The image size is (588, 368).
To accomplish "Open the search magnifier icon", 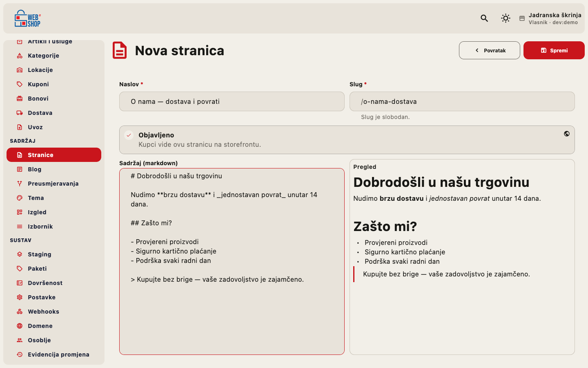I will (484, 18).
